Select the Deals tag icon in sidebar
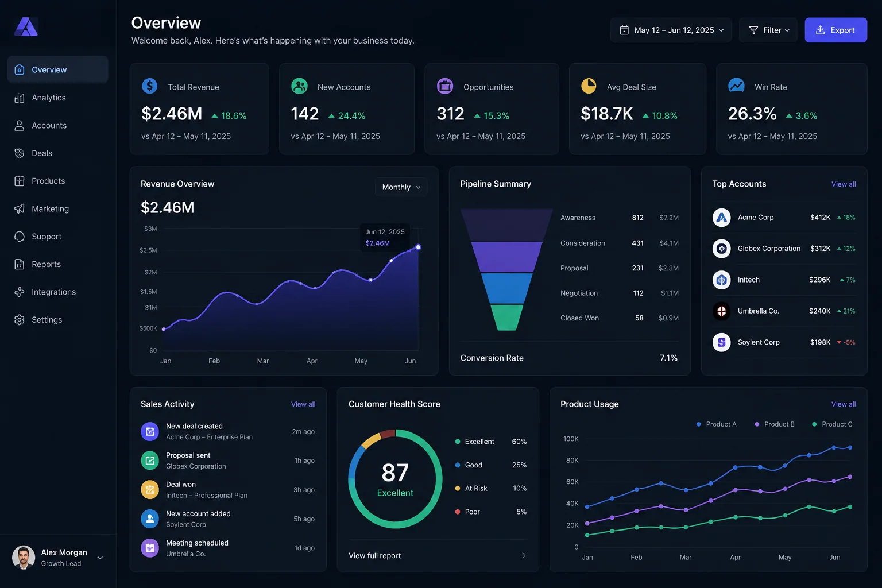 click(x=19, y=153)
